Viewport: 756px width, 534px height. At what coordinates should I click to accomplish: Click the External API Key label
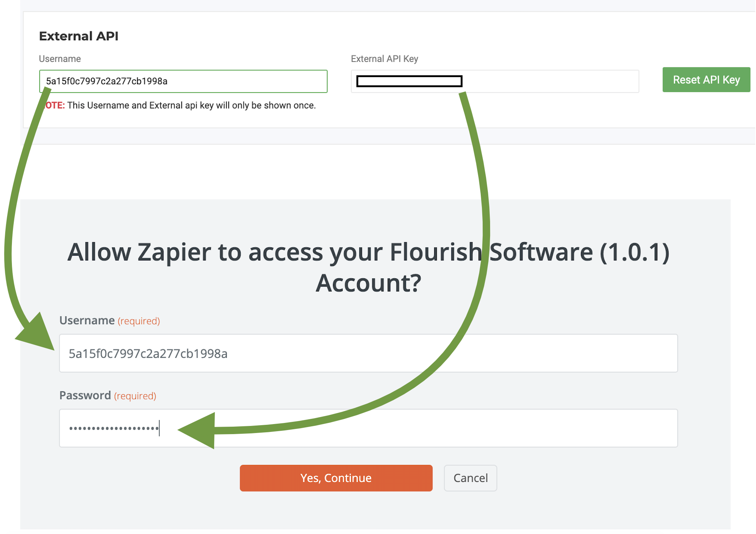click(384, 59)
